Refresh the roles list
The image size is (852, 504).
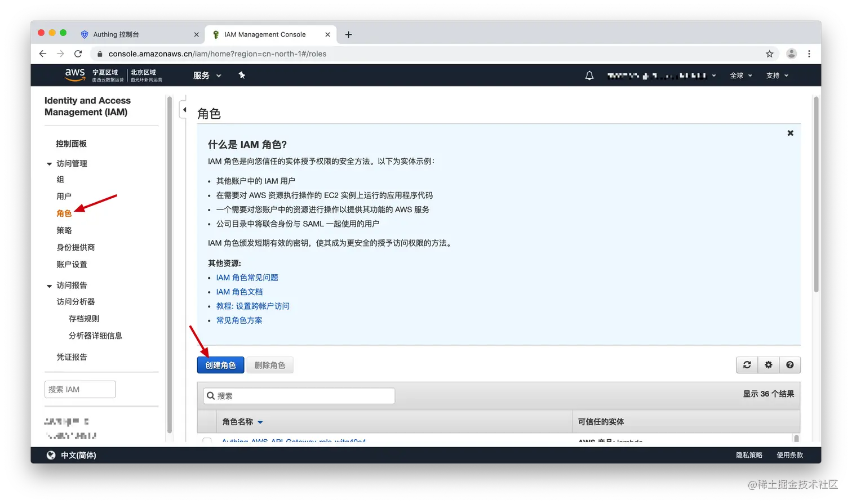747,365
